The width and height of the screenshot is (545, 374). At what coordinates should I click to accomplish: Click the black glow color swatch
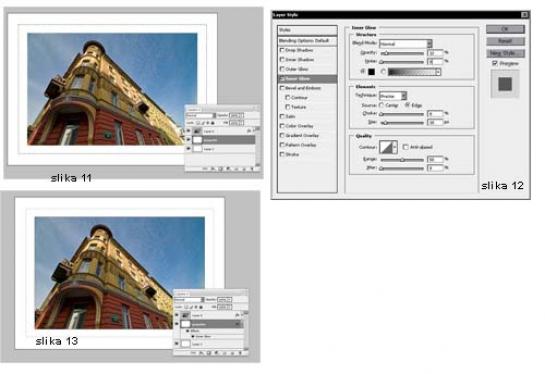click(x=372, y=72)
